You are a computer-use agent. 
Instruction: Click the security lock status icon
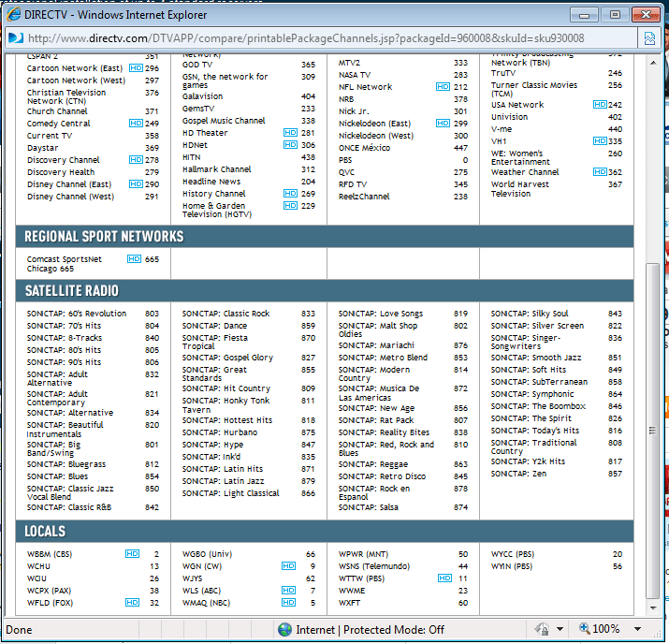coord(543,629)
